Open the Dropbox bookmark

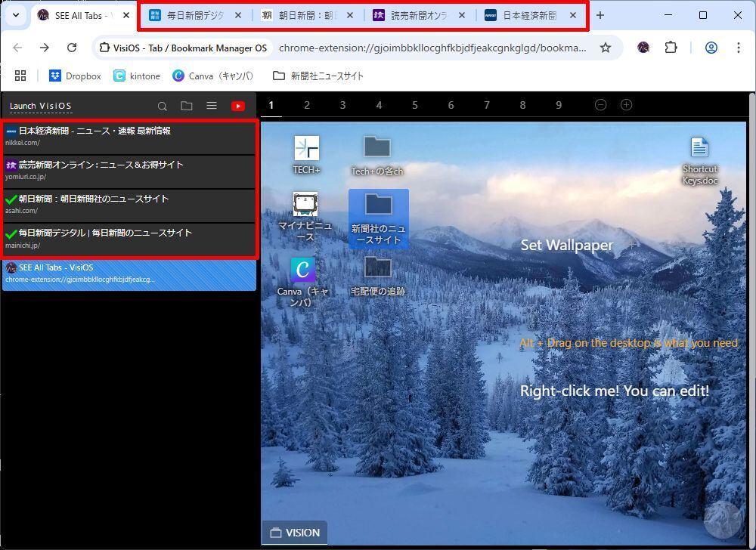(75, 76)
